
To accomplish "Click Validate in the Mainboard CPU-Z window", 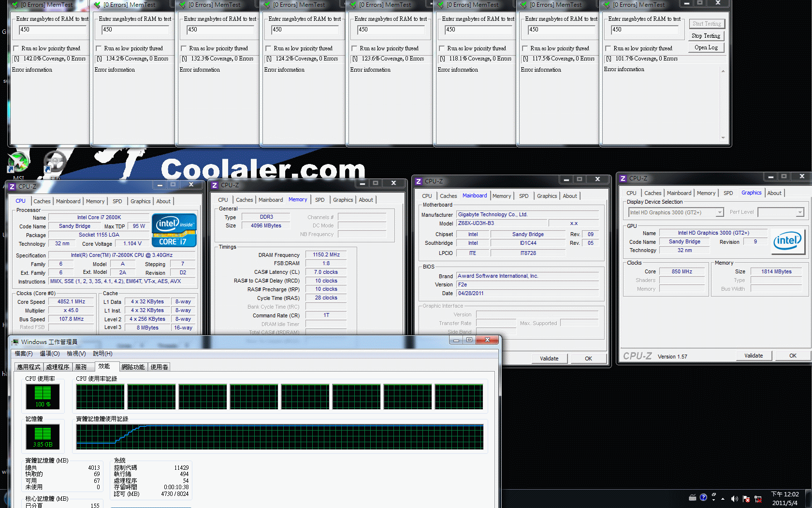I will click(549, 359).
